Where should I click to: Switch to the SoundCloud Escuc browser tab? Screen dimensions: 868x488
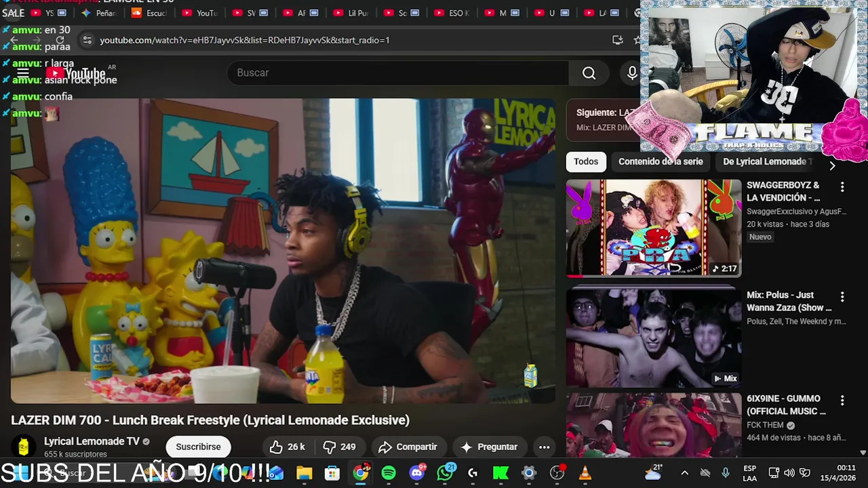click(149, 13)
